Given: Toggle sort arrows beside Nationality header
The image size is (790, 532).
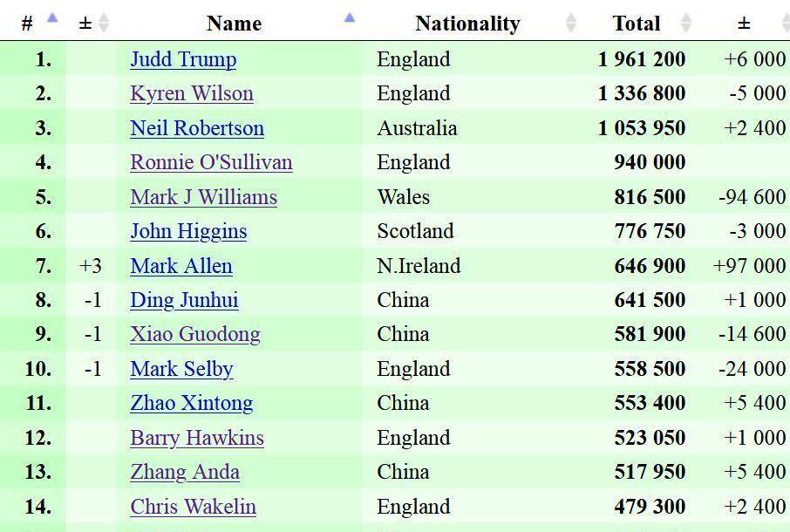Looking at the screenshot, I should [x=572, y=24].
